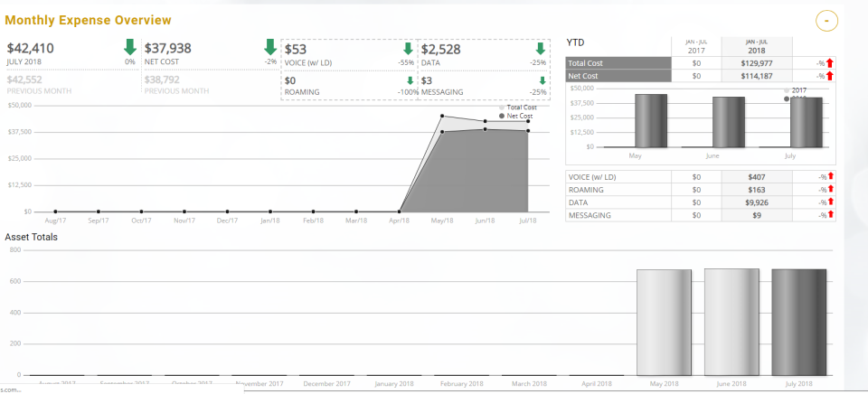Toggle the Total Cost legend entry

click(x=518, y=108)
